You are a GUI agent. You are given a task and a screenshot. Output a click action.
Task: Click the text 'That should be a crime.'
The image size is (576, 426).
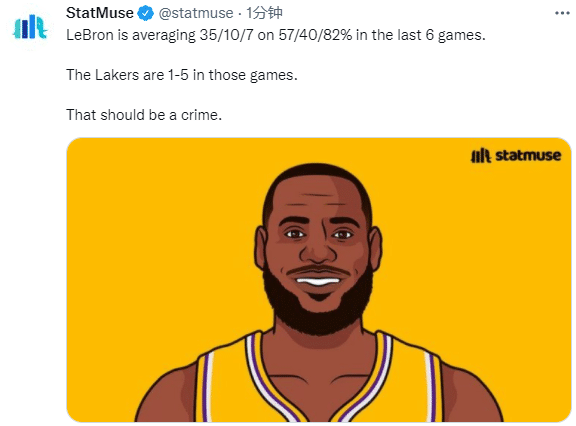(144, 115)
